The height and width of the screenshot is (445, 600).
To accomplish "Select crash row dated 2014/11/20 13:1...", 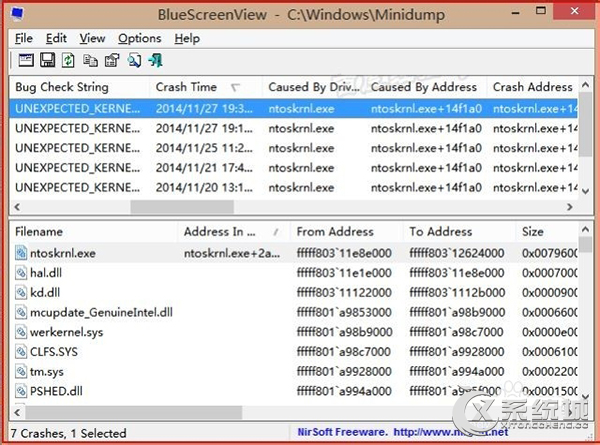I will click(293, 187).
